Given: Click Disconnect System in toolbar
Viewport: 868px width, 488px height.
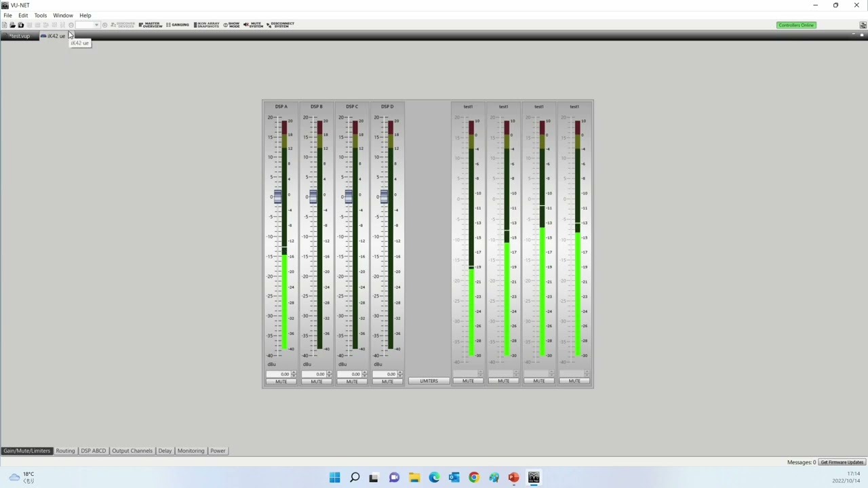Looking at the screenshot, I should click(281, 25).
